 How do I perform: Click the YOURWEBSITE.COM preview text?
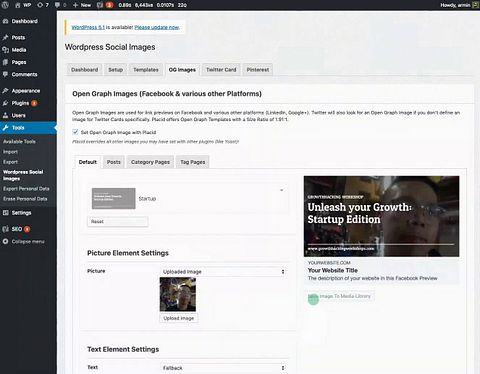[x=329, y=263]
